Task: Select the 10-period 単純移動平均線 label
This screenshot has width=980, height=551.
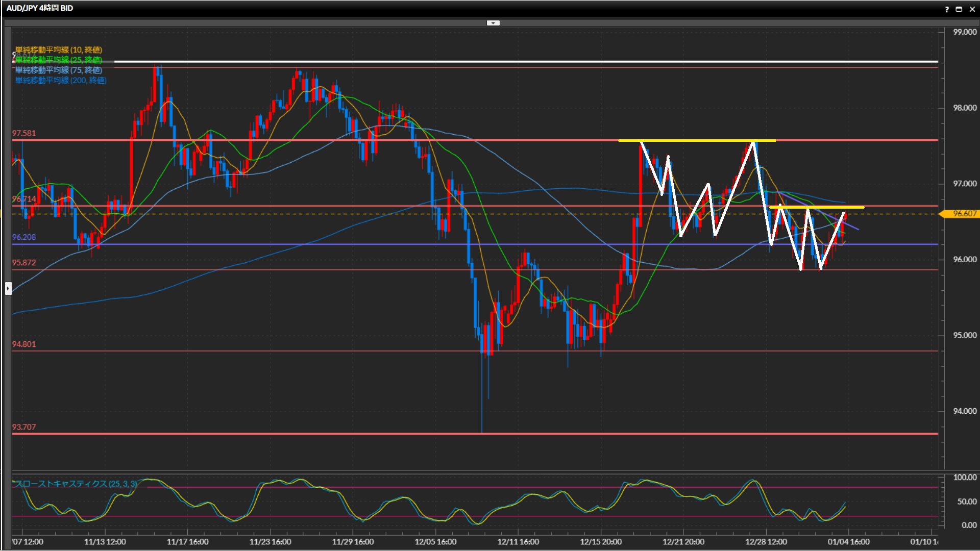Action: point(59,49)
